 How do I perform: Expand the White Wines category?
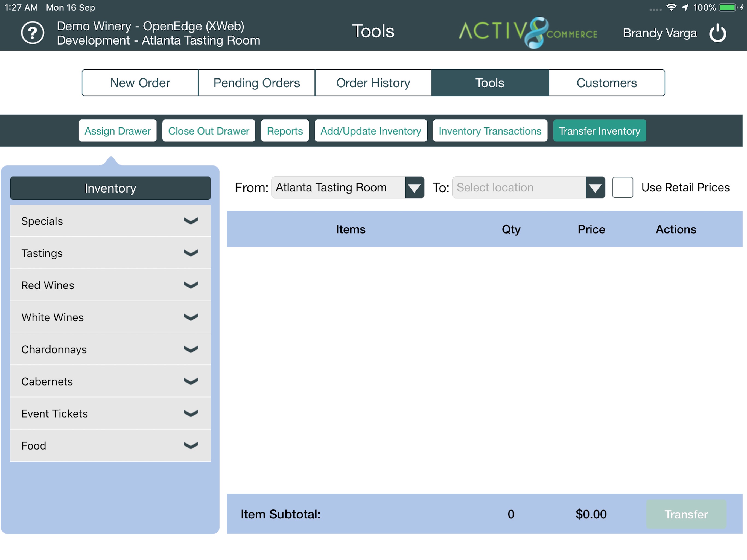coord(110,317)
